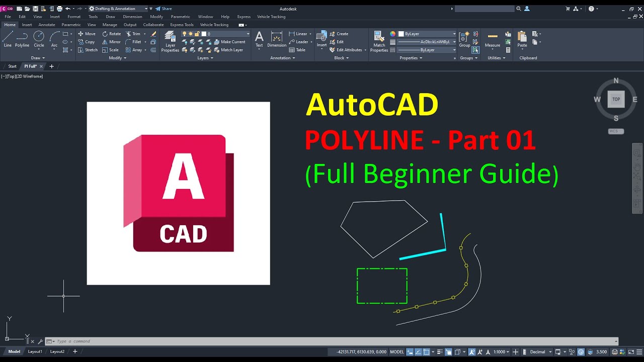
Task: Switch to the Express Tools ribbon tab
Action: click(x=182, y=25)
